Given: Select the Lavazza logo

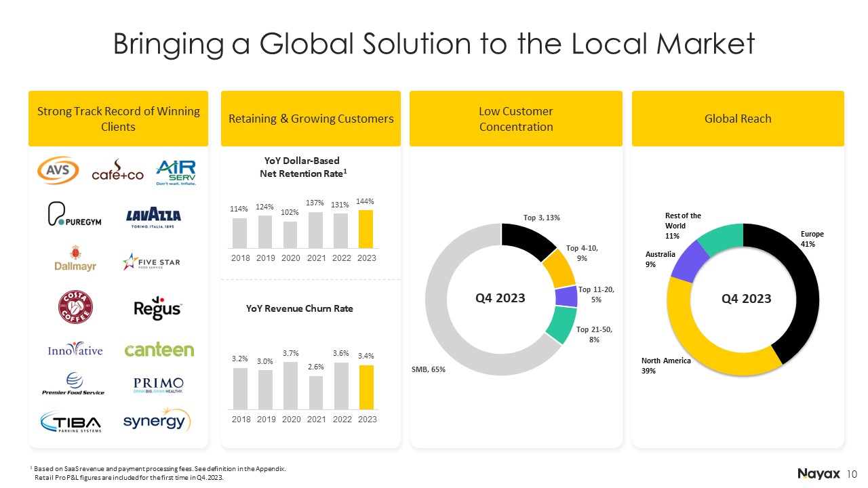Looking at the screenshot, I should point(155,216).
